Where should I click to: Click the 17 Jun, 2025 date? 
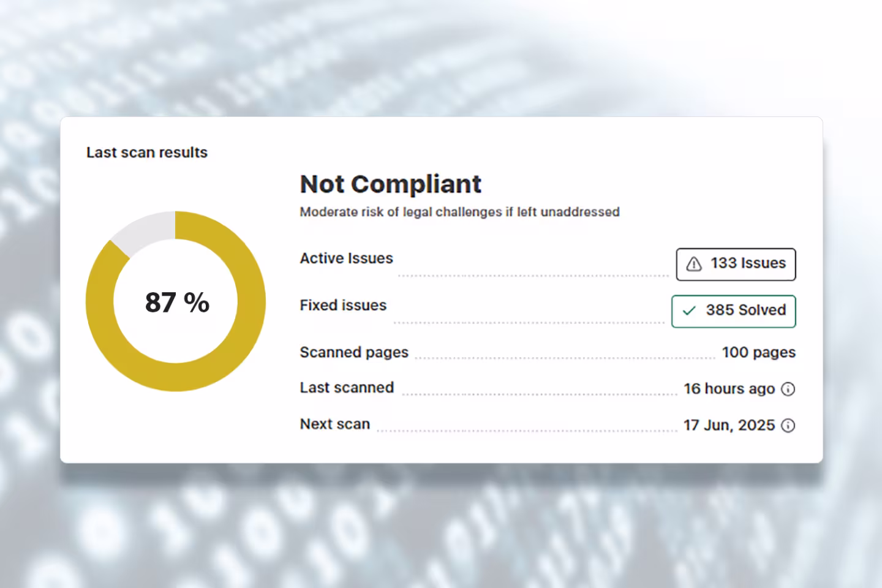click(x=729, y=425)
